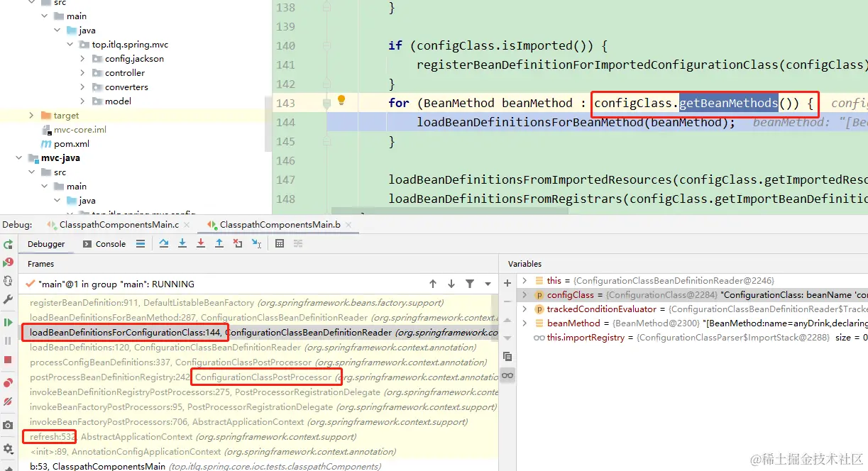Toggle library frames filter funnel
The height and width of the screenshot is (471, 868).
click(470, 284)
